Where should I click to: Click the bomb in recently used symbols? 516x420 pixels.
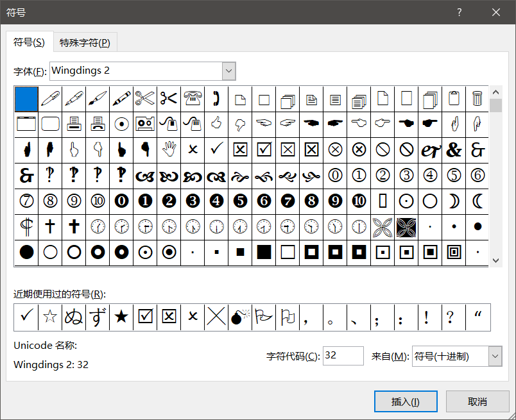tap(240, 317)
